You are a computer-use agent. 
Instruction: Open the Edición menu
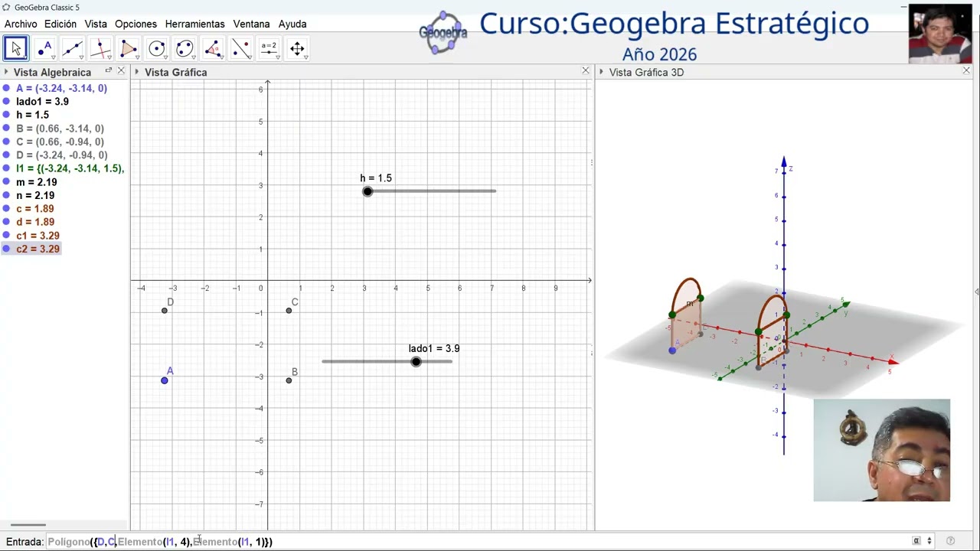point(60,24)
